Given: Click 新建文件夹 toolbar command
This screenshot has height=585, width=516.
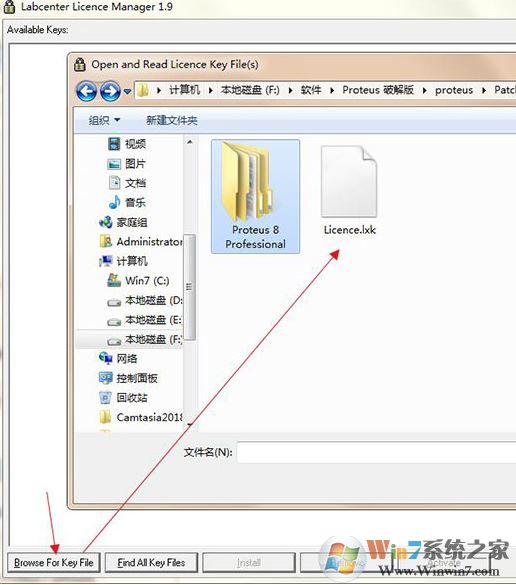Looking at the screenshot, I should point(172,120).
